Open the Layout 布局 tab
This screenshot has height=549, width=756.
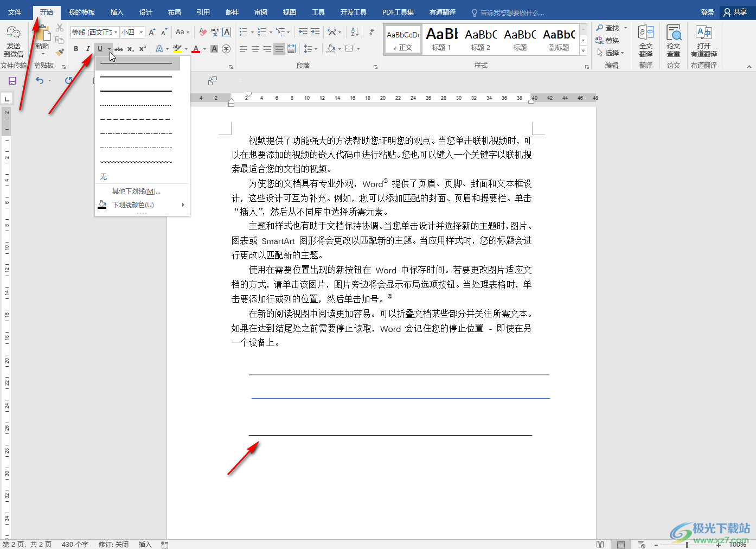175,12
